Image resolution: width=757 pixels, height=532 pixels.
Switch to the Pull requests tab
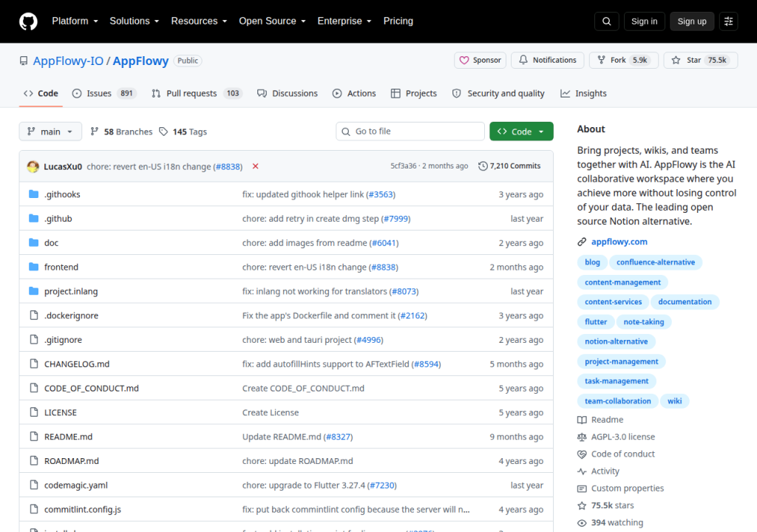197,94
